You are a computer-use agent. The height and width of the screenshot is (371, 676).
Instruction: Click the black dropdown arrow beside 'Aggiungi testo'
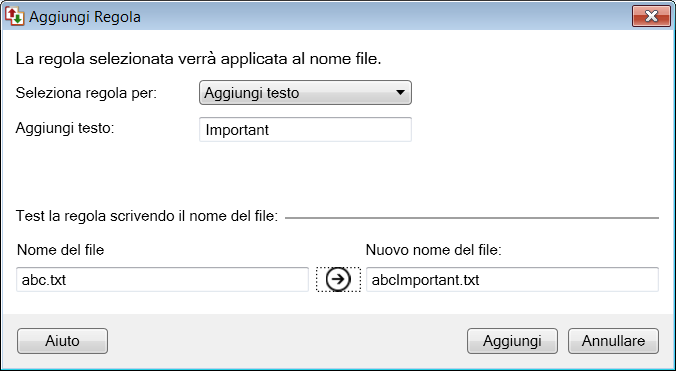(400, 93)
